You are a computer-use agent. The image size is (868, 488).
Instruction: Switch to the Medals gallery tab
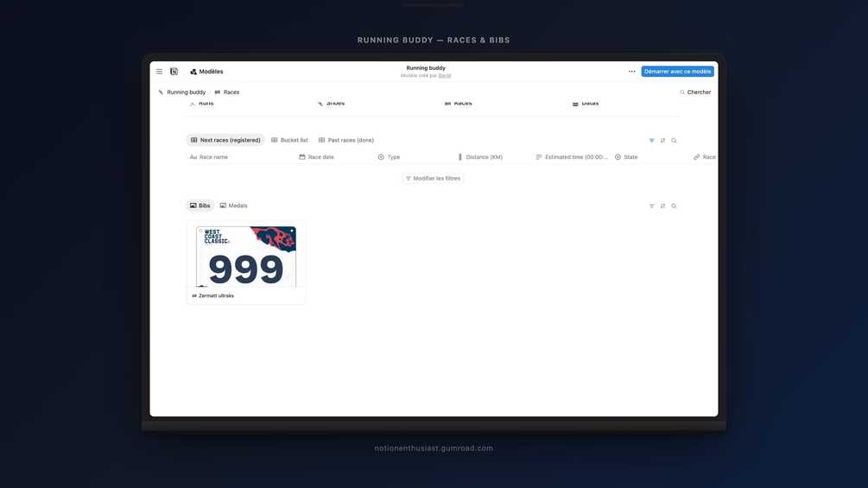tap(233, 206)
